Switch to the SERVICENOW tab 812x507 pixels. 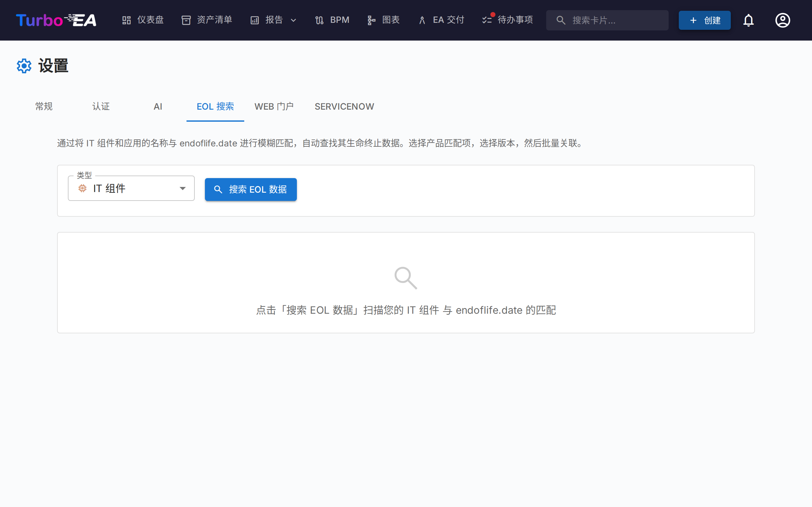click(344, 106)
